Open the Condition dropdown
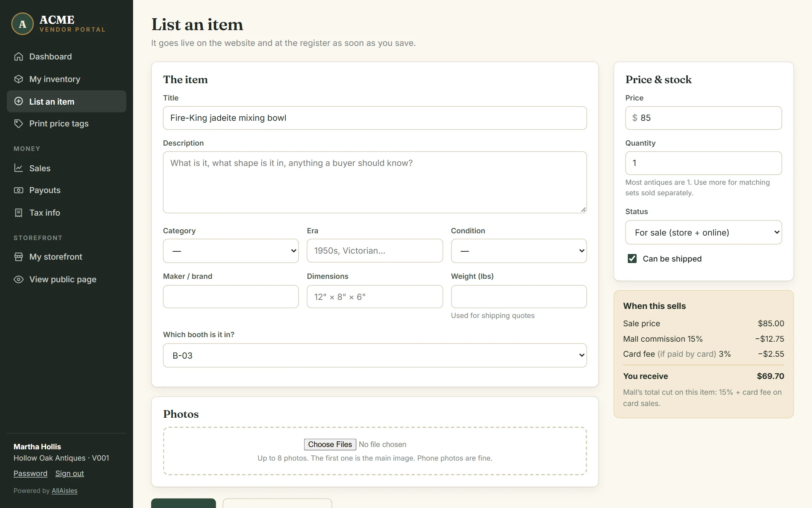Viewport: 812px width, 508px height. click(x=519, y=251)
